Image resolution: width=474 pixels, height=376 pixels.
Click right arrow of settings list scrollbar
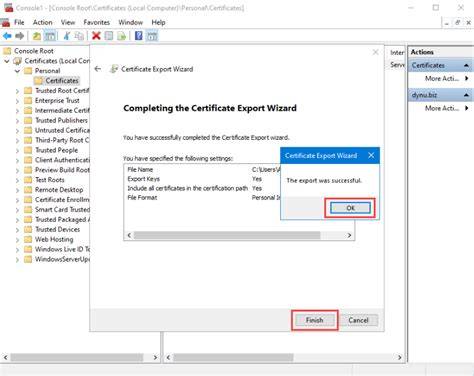[x=349, y=235]
